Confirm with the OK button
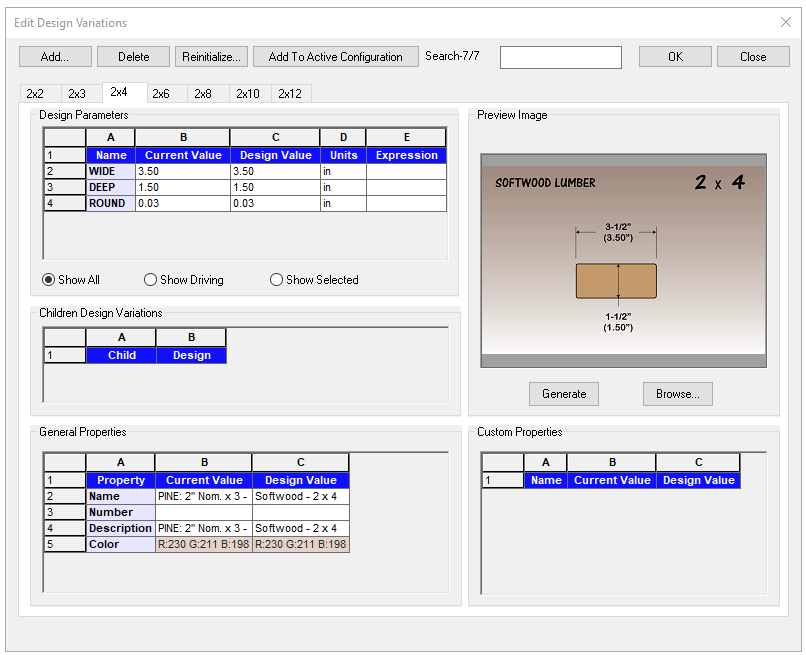The width and height of the screenshot is (806, 655). pyautogui.click(x=675, y=57)
